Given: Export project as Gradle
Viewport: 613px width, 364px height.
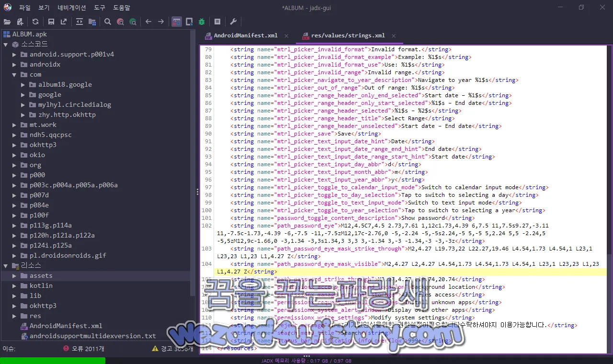Looking at the screenshot, I should click(63, 22).
